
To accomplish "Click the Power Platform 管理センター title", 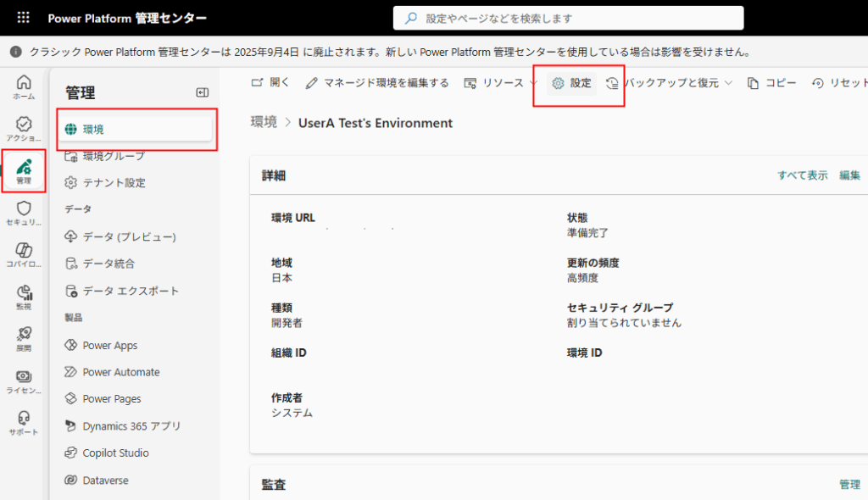I will [x=127, y=19].
